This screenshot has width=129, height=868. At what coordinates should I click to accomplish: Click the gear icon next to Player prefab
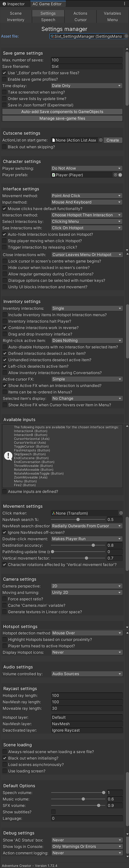click(x=120, y=175)
